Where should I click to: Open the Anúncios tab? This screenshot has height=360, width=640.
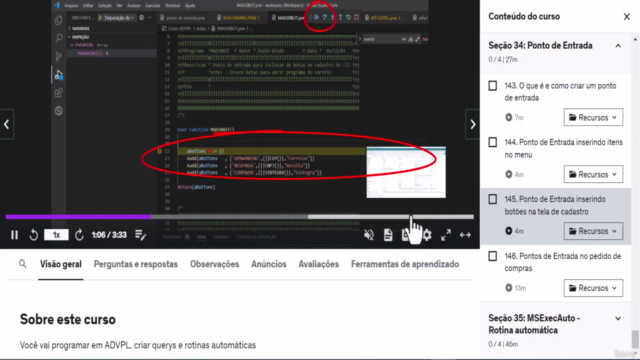click(x=269, y=264)
